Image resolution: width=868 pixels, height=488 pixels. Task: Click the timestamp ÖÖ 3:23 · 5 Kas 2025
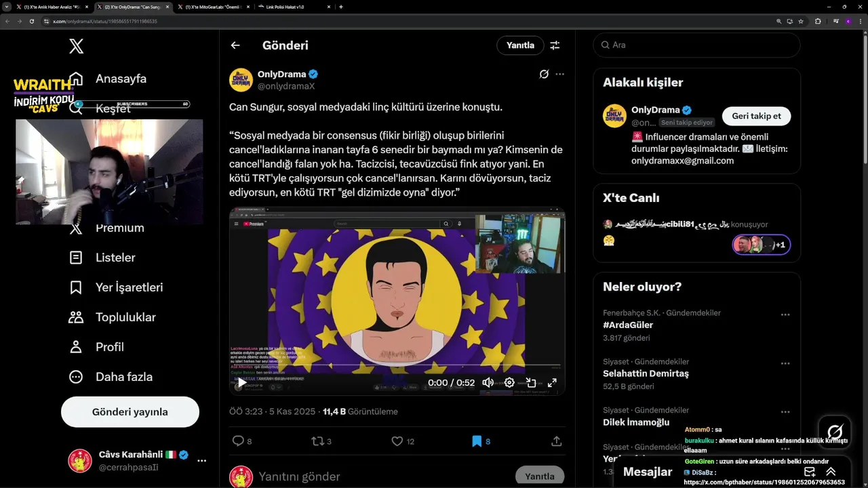pyautogui.click(x=272, y=411)
